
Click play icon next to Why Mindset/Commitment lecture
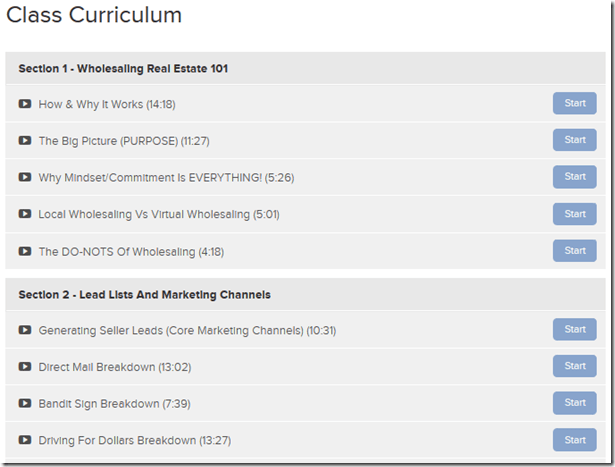pos(25,178)
